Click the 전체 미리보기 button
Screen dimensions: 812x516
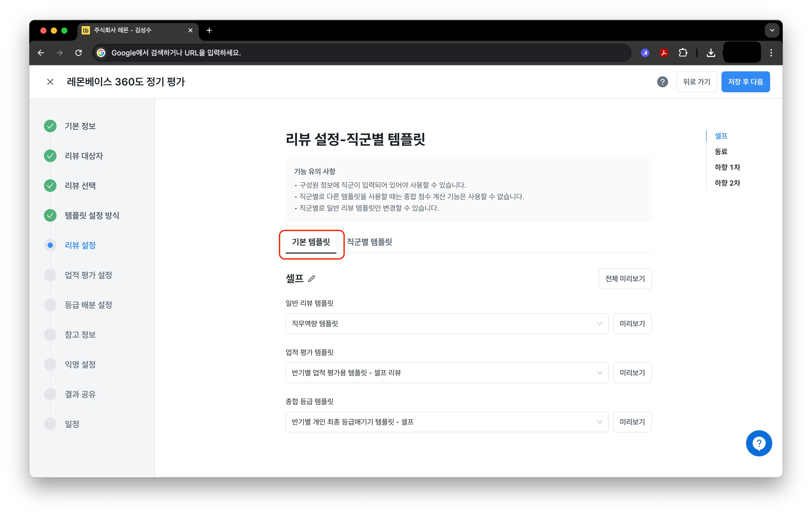click(625, 279)
